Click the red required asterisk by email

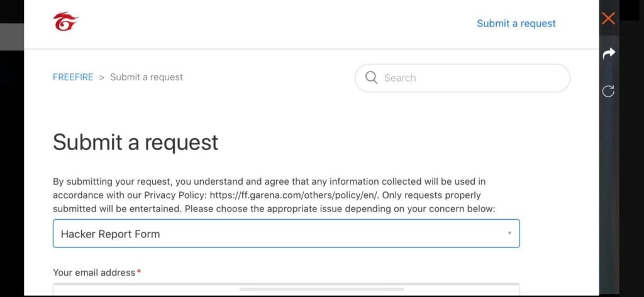pos(138,273)
